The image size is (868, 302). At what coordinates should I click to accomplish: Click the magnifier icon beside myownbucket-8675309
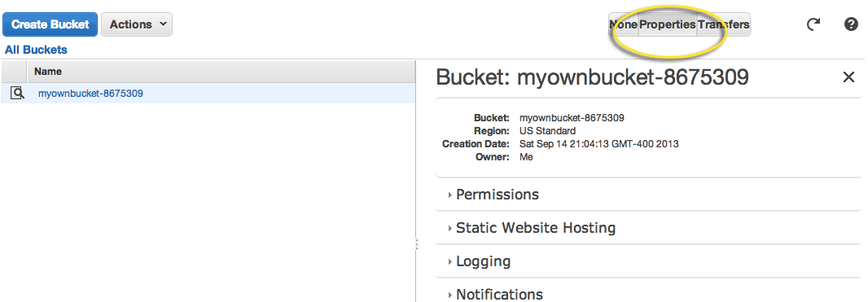tap(17, 94)
